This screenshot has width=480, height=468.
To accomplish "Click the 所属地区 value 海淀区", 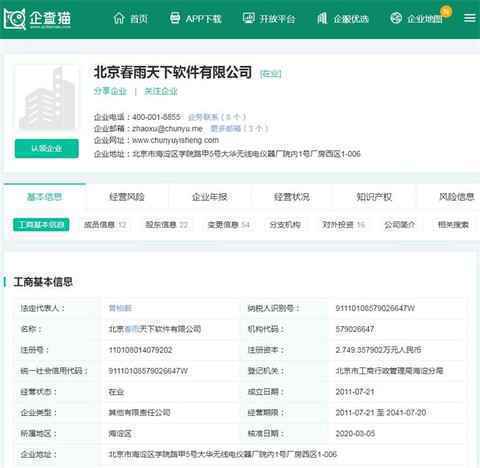I will click(x=120, y=434).
